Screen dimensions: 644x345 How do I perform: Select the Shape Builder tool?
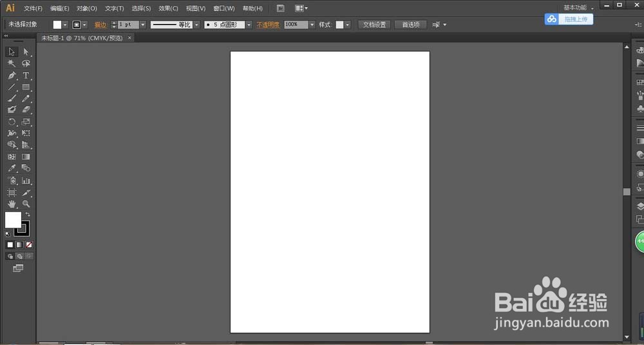click(x=12, y=144)
